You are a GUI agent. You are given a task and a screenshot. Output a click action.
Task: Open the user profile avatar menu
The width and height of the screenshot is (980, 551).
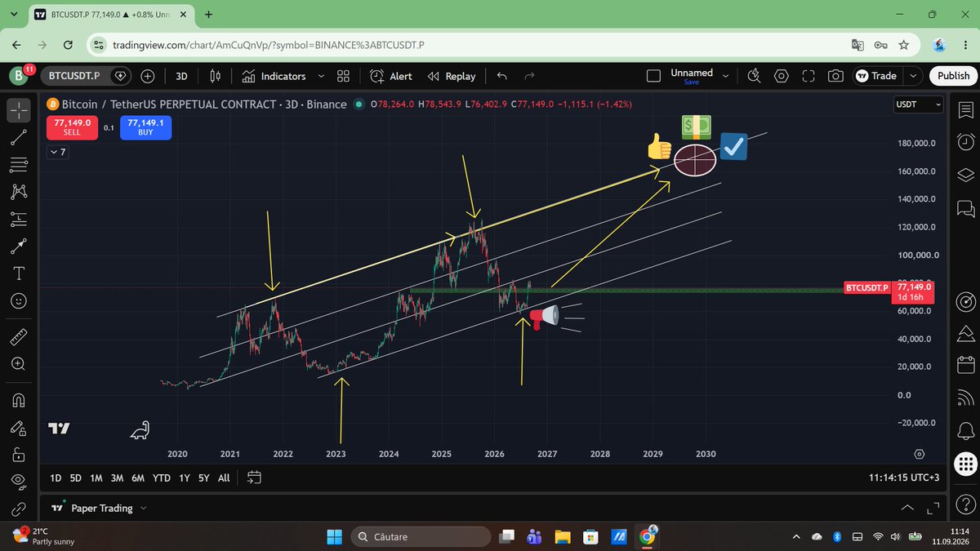coord(19,76)
